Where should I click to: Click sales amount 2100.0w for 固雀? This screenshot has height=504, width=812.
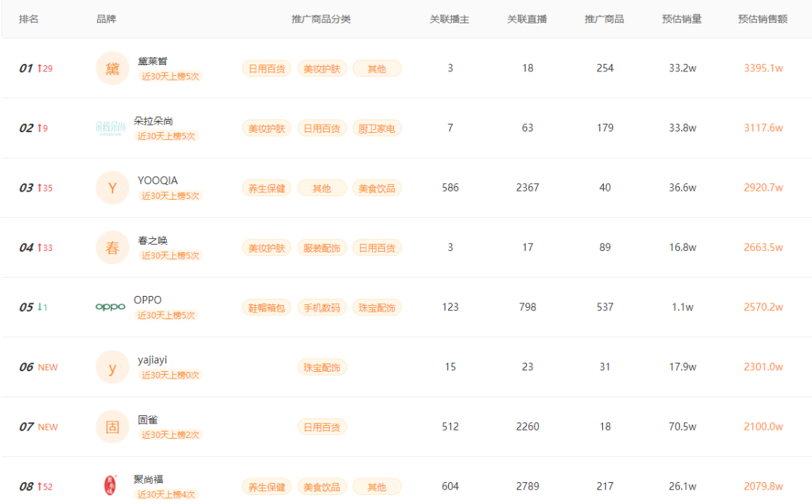(763, 427)
